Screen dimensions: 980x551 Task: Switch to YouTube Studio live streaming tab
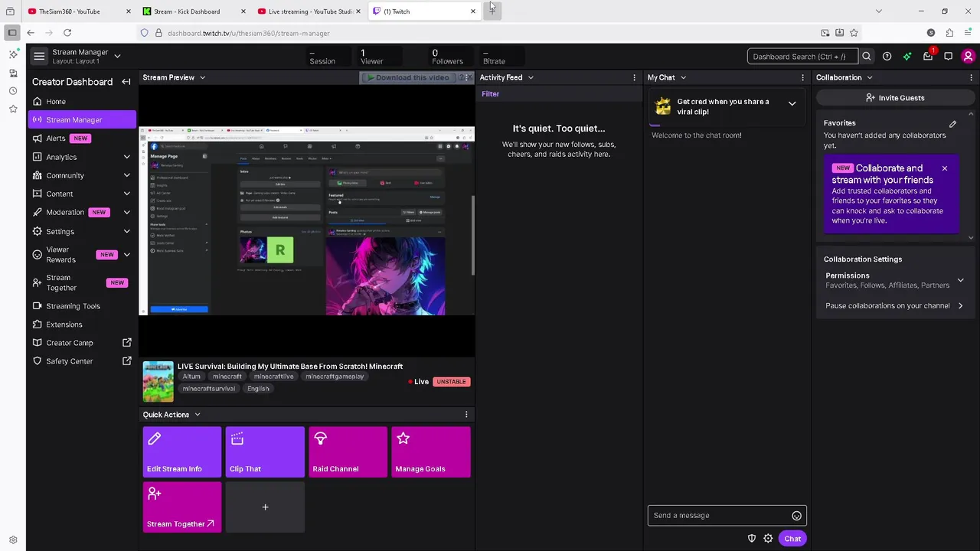click(309, 11)
